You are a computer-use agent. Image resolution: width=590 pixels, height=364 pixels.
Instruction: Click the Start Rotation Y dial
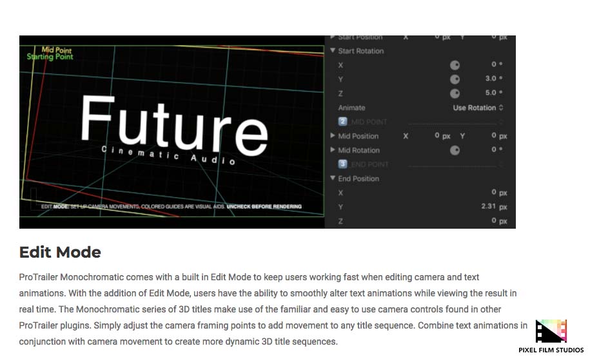pyautogui.click(x=455, y=79)
